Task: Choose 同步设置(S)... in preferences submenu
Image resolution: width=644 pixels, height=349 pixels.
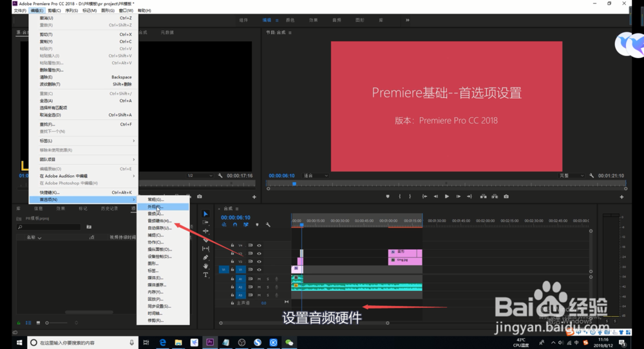Action: 163,307
